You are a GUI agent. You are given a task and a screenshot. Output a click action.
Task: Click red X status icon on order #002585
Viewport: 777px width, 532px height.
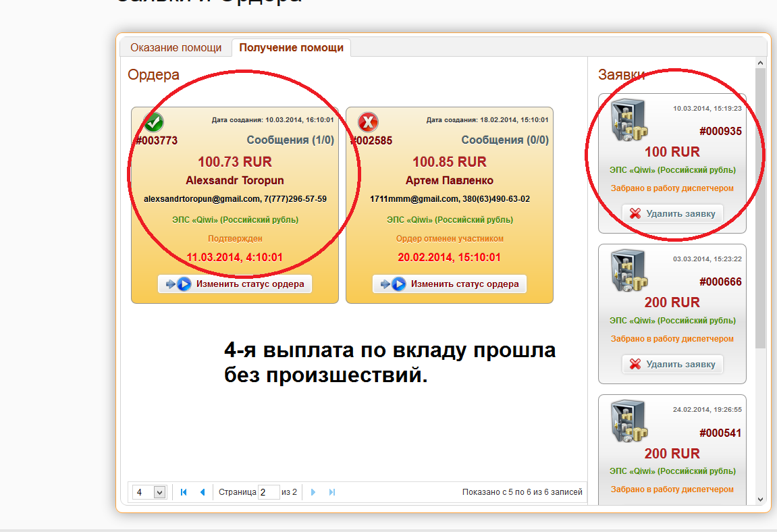[368, 123]
